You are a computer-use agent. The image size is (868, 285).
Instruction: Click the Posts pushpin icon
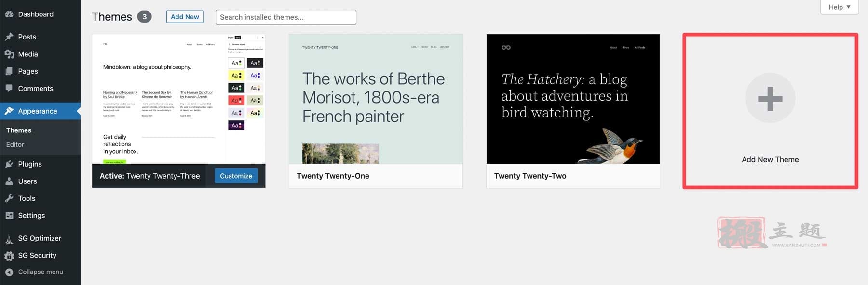point(9,37)
